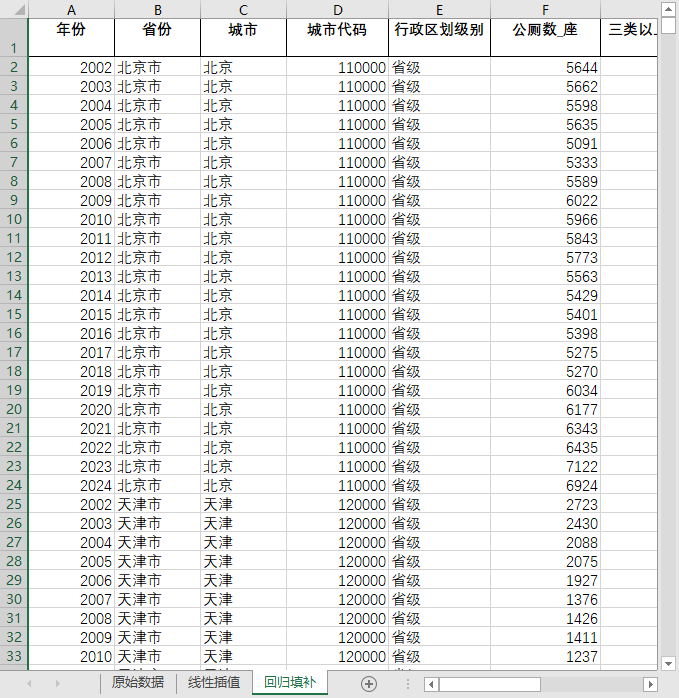Select cell with value 6022
The height and width of the screenshot is (698, 679).
[545, 200]
